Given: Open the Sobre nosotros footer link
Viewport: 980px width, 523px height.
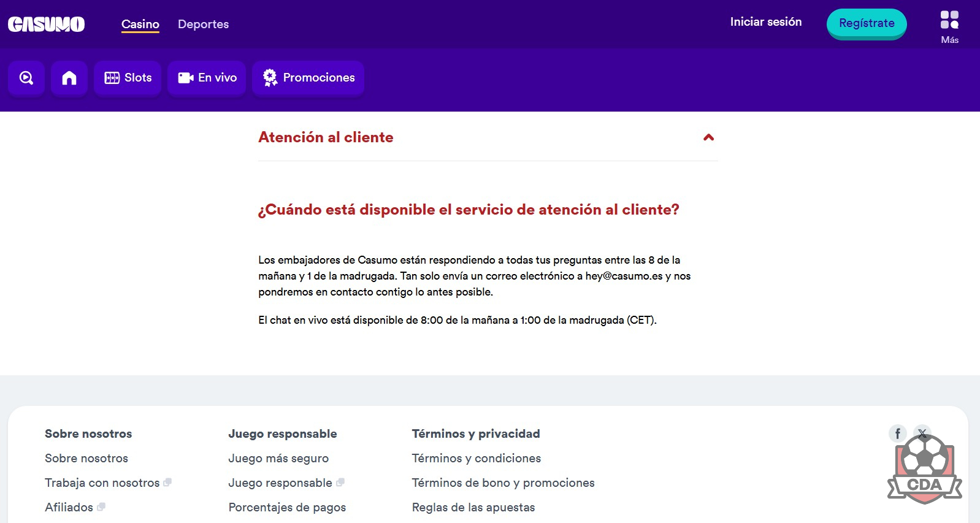Looking at the screenshot, I should (x=86, y=458).
